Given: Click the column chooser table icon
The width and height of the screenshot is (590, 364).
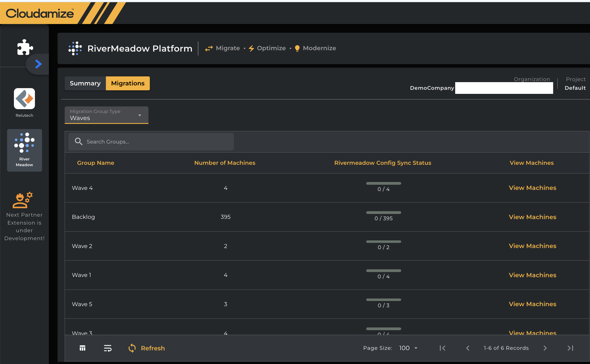Looking at the screenshot, I should click(x=82, y=348).
